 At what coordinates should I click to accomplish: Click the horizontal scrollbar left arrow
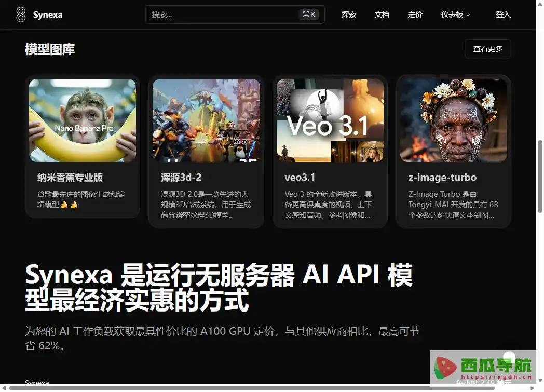(4, 388)
